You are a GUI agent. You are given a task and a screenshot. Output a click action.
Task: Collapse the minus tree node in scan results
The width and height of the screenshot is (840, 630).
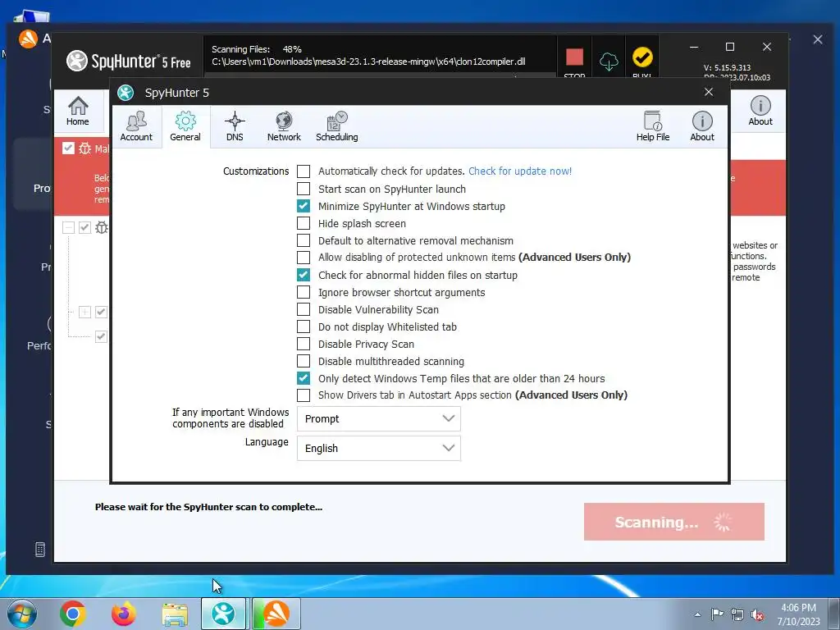68,228
